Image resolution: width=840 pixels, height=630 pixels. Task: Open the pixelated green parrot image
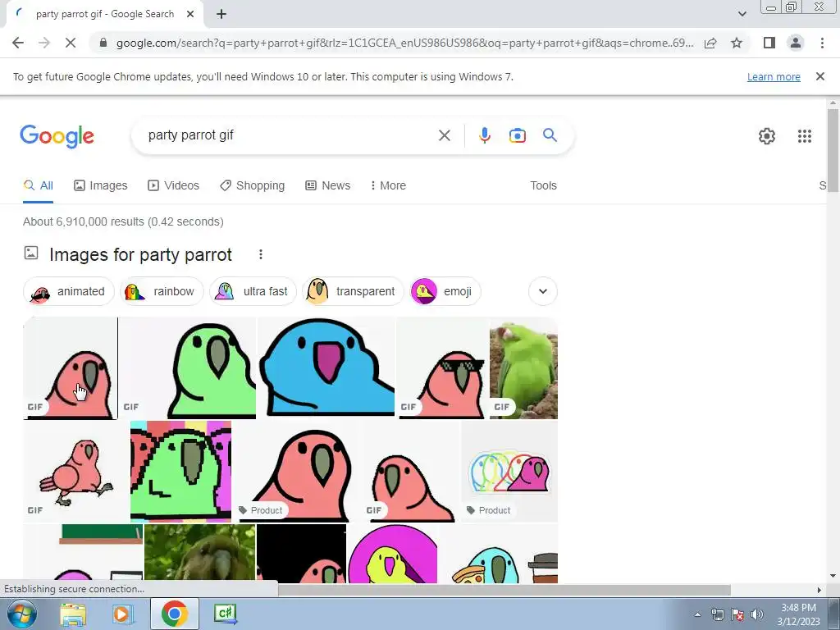(180, 472)
